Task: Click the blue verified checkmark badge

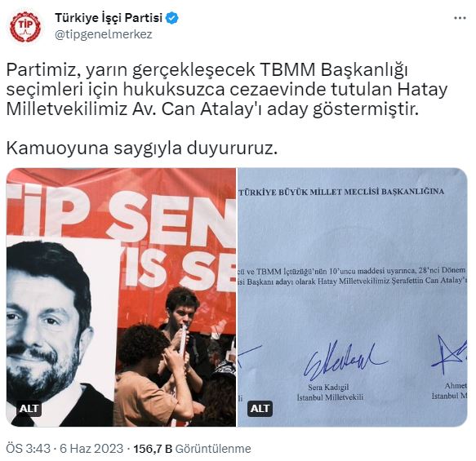Action: click(x=171, y=18)
